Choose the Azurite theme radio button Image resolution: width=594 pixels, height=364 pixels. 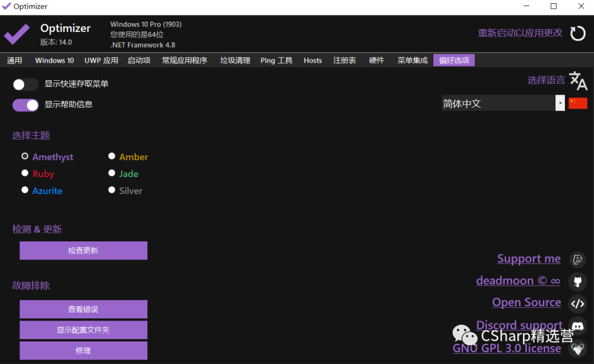25,190
